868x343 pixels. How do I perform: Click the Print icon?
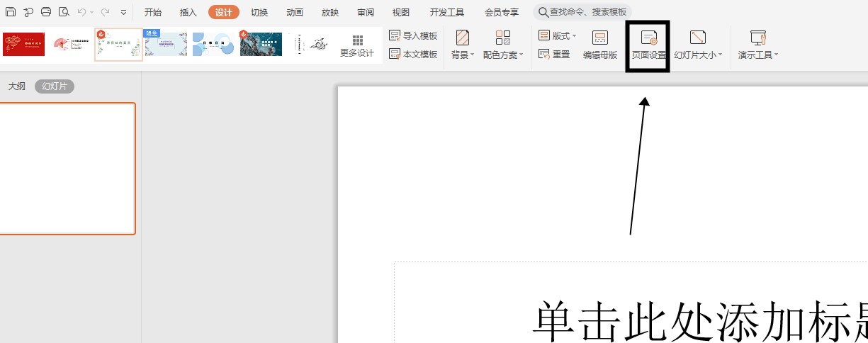46,12
